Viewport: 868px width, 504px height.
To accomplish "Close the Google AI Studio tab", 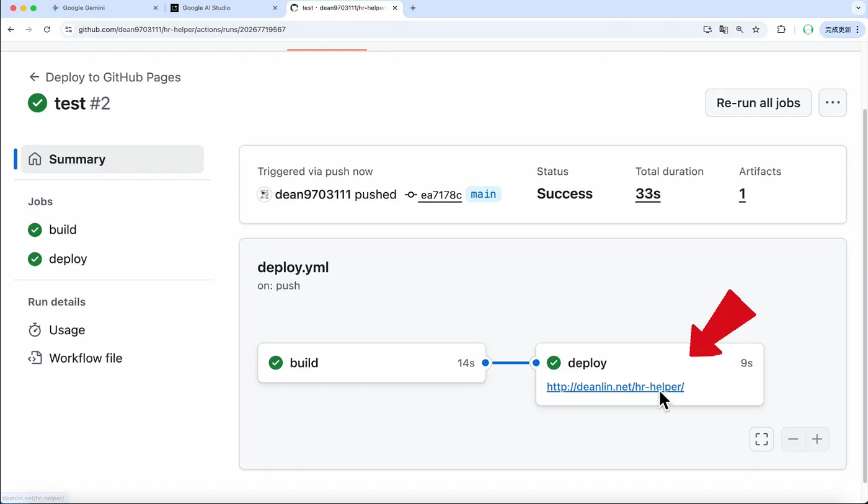I will pyautogui.click(x=275, y=8).
